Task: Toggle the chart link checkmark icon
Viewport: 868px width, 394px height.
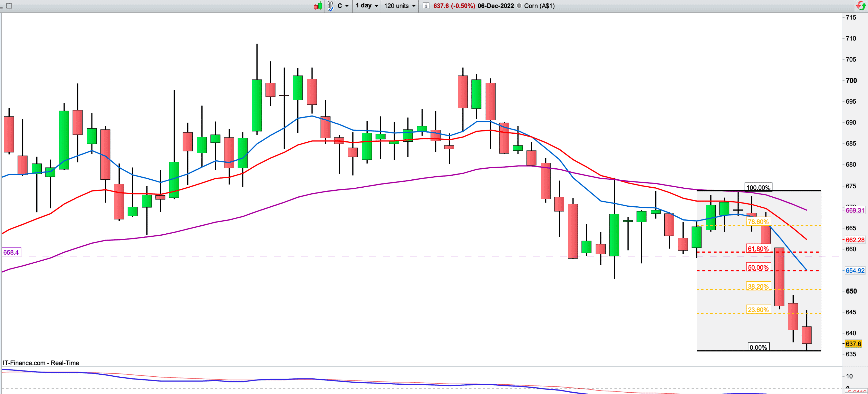Action: coord(330,6)
